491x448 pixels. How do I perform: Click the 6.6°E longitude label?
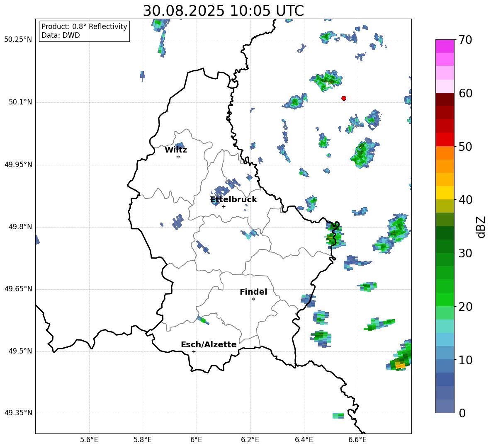[357, 440]
